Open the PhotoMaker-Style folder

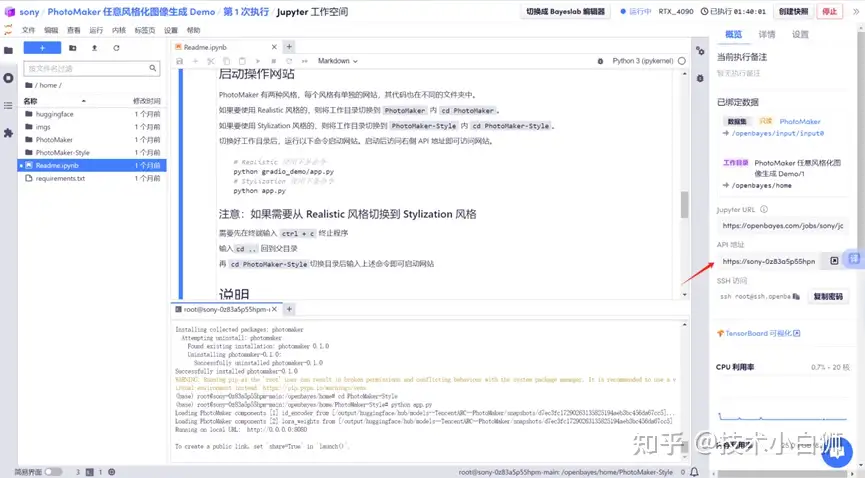point(92,152)
